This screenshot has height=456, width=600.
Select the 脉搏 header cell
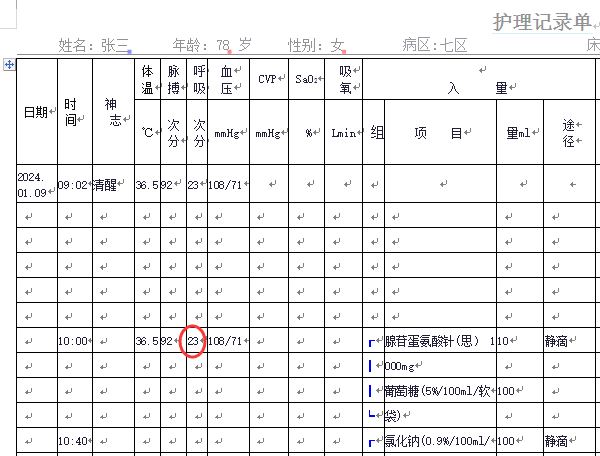pos(174,80)
